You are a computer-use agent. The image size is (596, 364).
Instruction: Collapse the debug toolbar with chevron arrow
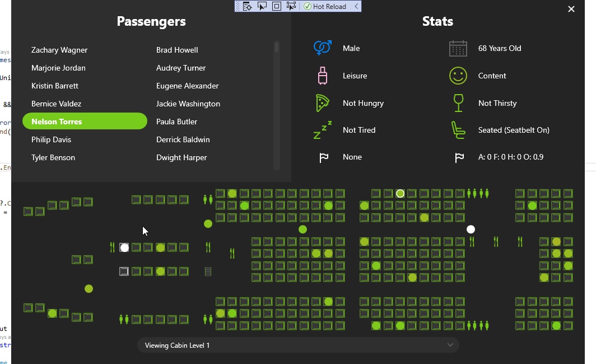click(356, 6)
